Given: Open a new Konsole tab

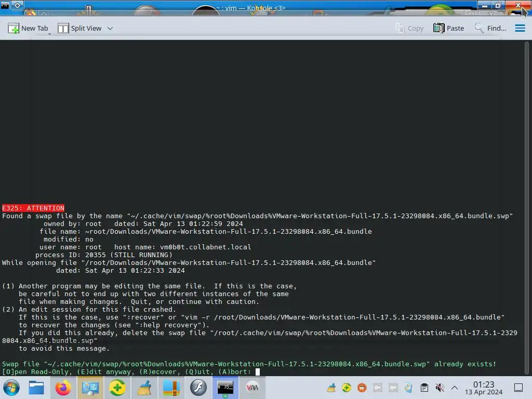Looking at the screenshot, I should [28, 28].
